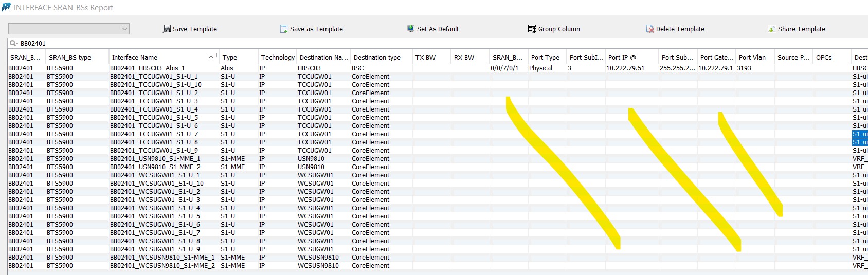
Task: Click the Delete Template icon
Action: [650, 29]
